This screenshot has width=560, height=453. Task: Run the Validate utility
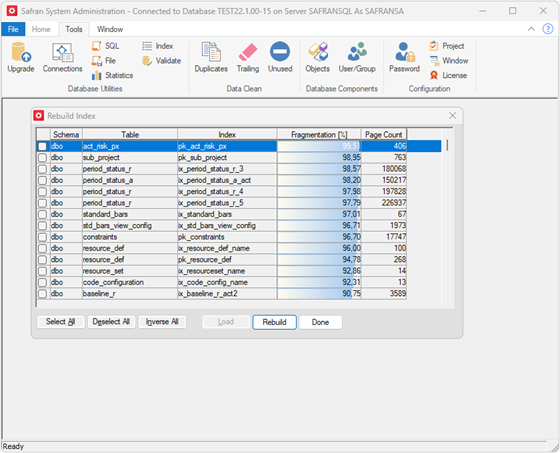pyautogui.click(x=162, y=61)
